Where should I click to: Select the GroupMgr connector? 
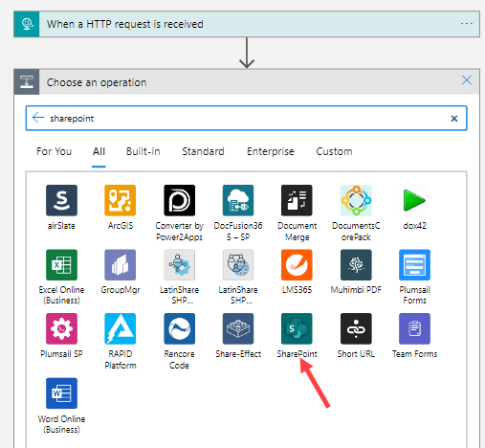[121, 265]
